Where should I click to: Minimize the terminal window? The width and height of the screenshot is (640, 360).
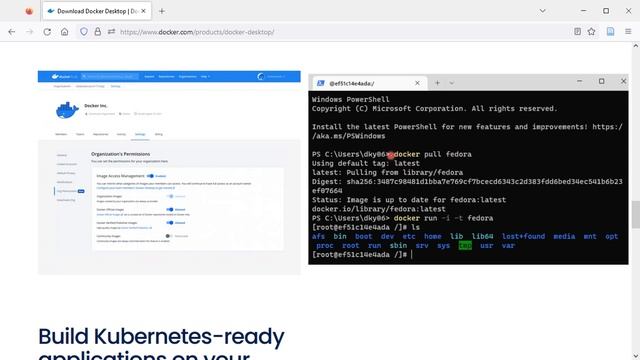[580, 81]
